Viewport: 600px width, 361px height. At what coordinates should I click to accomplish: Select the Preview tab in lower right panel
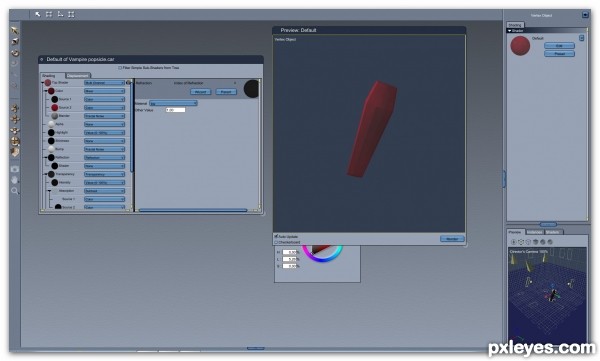click(515, 232)
